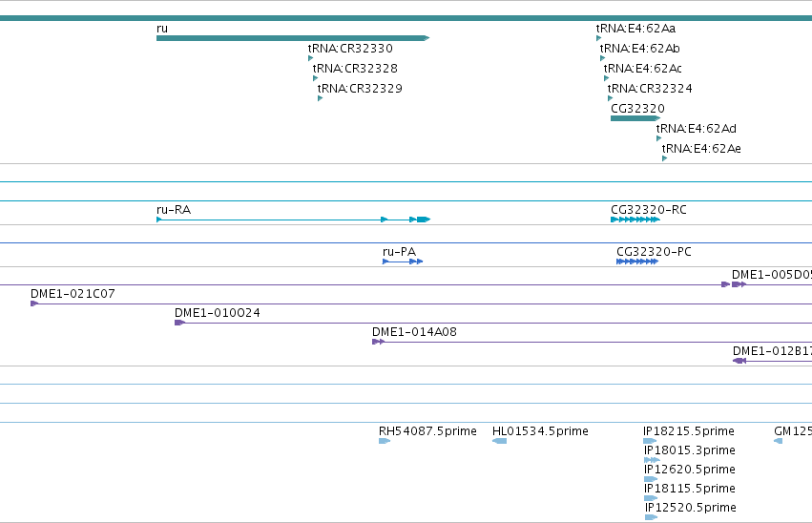Click the ru gene label

[162, 29]
